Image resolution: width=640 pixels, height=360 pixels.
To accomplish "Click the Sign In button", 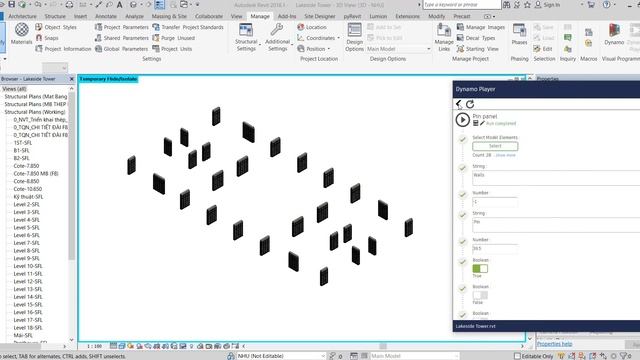I will click(547, 5).
